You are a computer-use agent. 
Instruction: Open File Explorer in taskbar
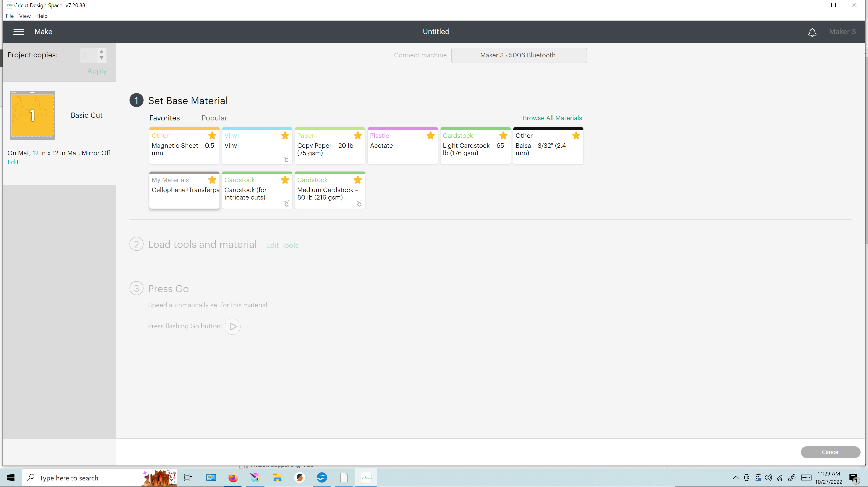pos(277,478)
